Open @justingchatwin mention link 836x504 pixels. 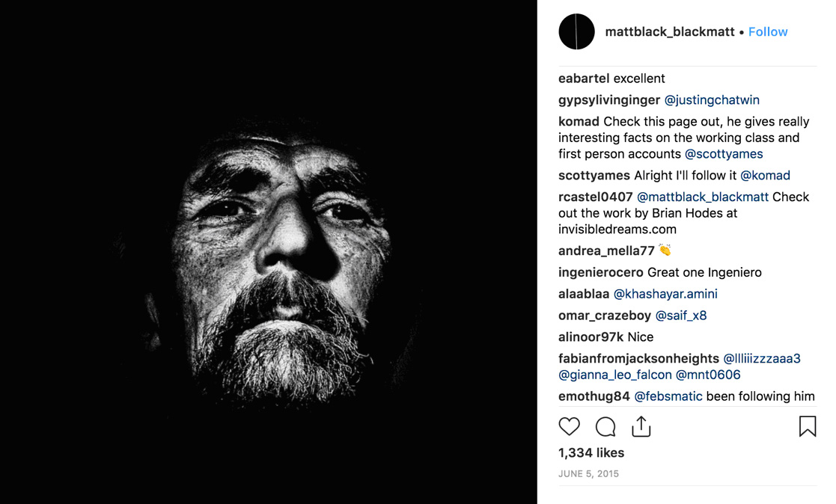(x=712, y=100)
